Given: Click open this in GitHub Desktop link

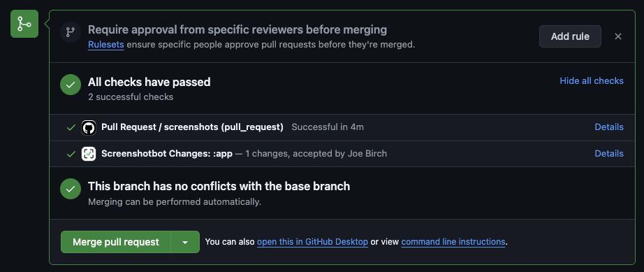Looking at the screenshot, I should coord(312,242).
